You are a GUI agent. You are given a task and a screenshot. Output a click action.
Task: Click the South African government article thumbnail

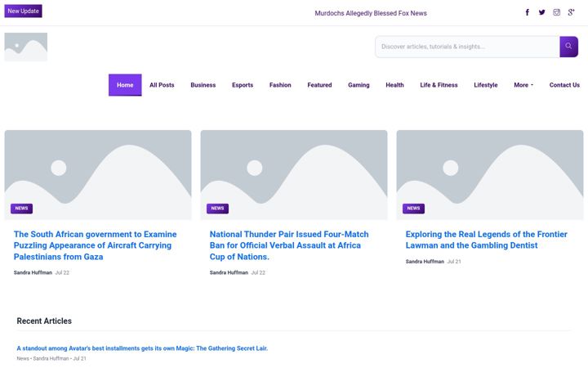click(x=98, y=175)
